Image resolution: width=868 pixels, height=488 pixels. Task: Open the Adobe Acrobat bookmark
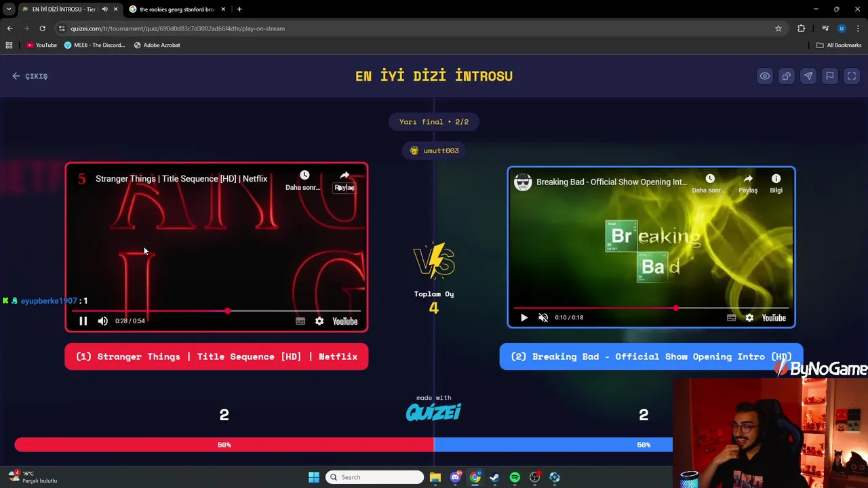click(x=157, y=45)
